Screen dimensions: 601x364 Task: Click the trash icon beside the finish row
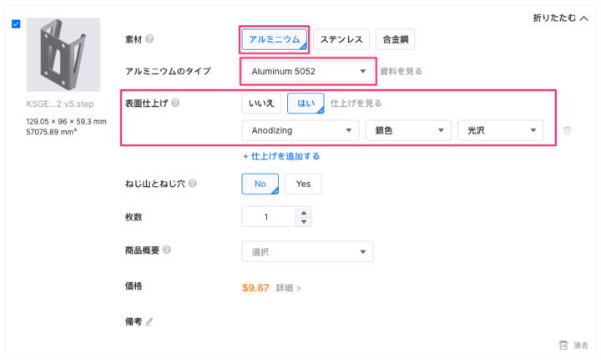(567, 131)
